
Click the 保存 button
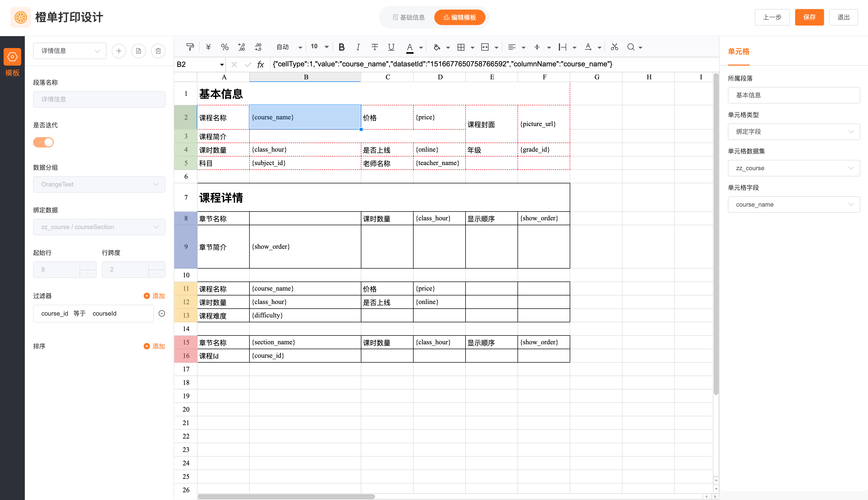tap(809, 17)
